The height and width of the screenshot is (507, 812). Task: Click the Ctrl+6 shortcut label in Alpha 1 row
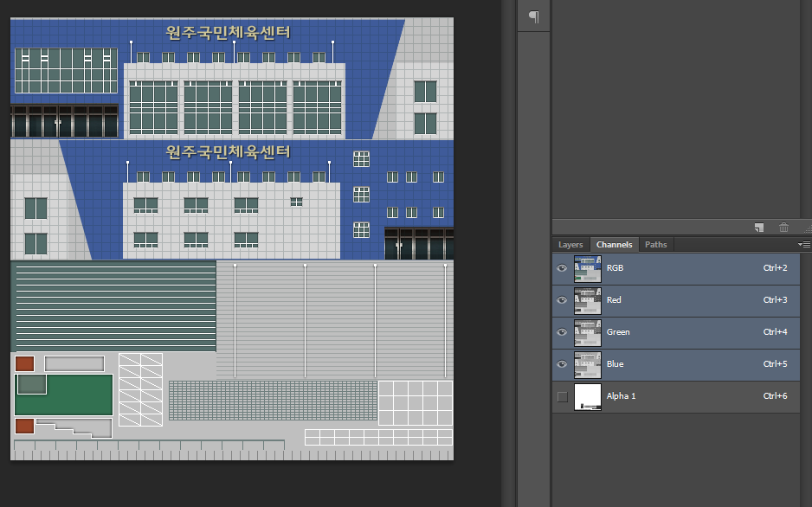click(x=776, y=396)
